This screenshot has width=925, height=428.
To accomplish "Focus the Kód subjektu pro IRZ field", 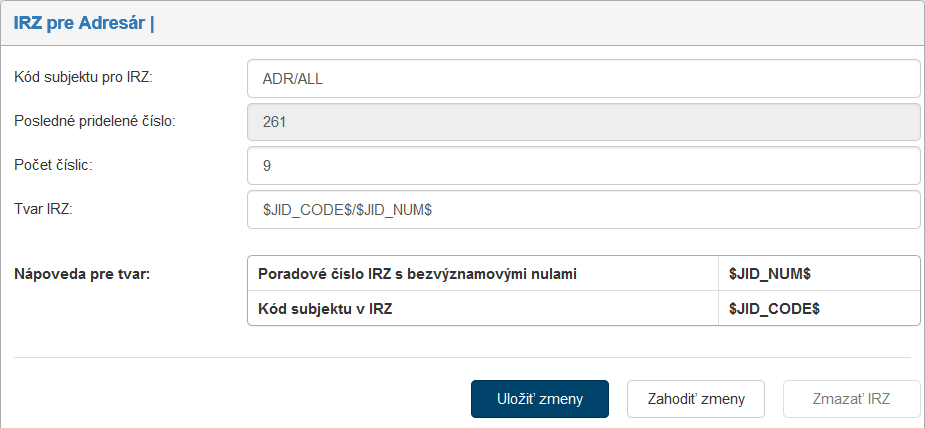I will point(582,79).
